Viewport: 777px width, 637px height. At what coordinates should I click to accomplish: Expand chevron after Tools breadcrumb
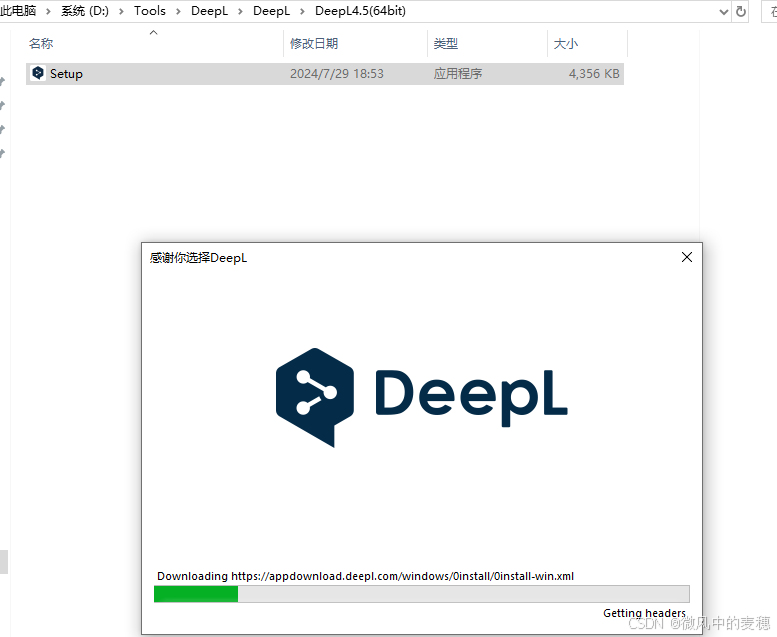178,11
